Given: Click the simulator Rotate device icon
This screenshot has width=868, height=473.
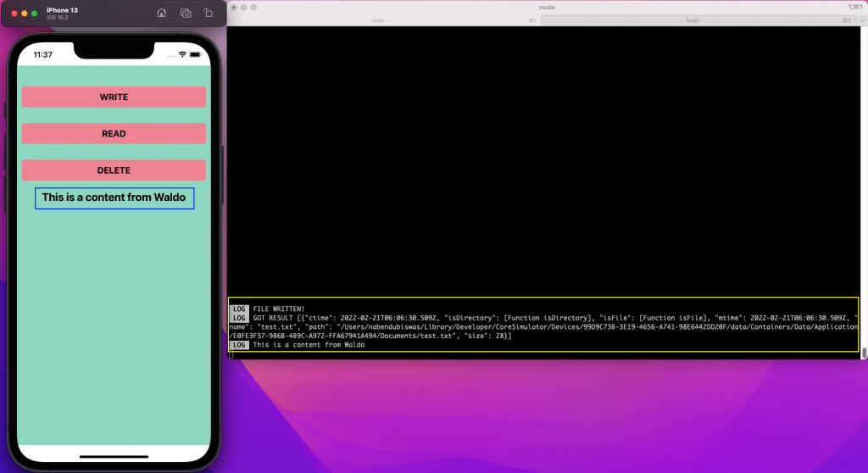Looking at the screenshot, I should [x=209, y=13].
